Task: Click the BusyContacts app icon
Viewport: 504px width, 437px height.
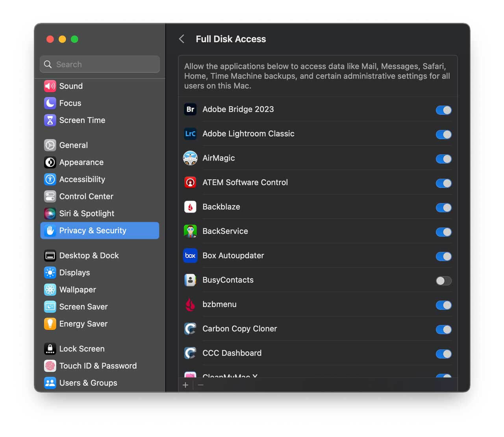Action: (190, 280)
